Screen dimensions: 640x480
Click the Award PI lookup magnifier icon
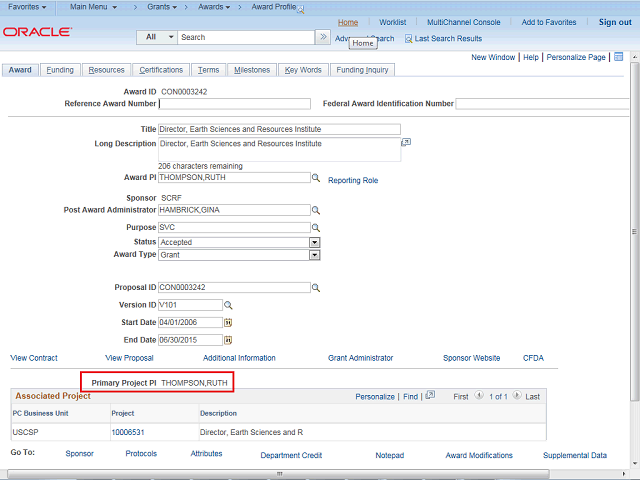[315, 178]
